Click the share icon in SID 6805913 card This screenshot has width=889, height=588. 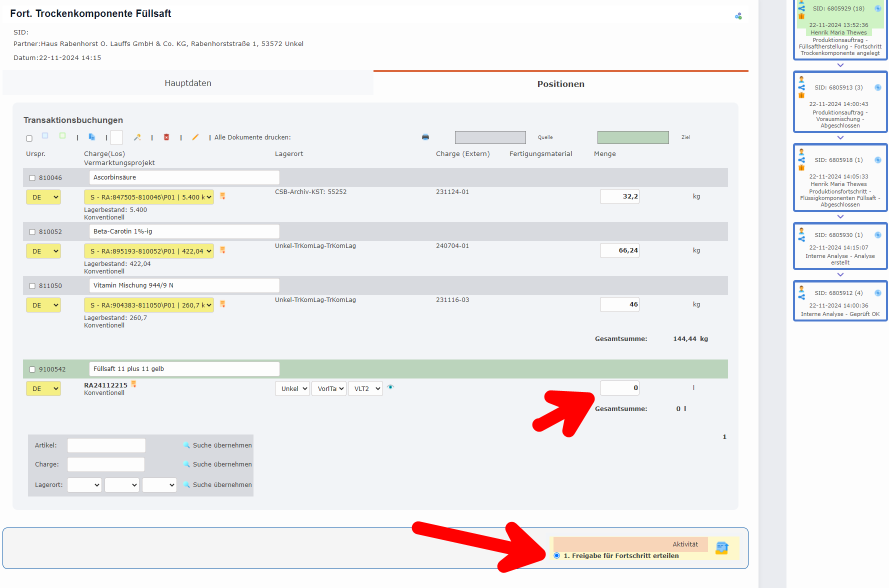(x=801, y=87)
